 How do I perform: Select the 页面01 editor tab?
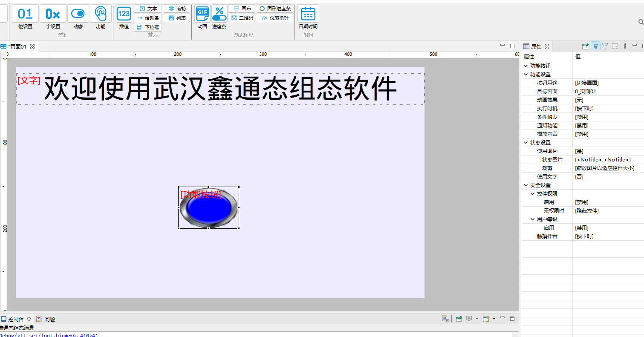(17, 46)
